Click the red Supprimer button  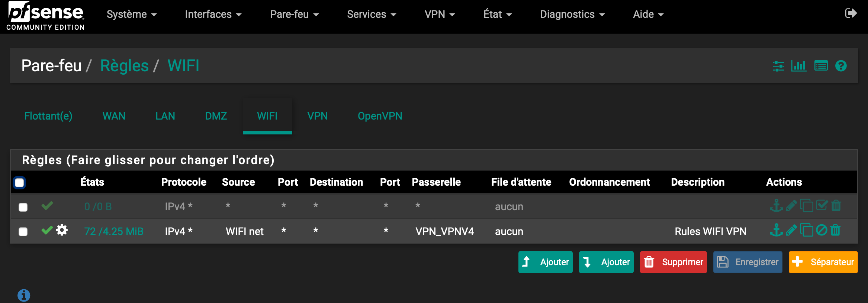point(673,262)
